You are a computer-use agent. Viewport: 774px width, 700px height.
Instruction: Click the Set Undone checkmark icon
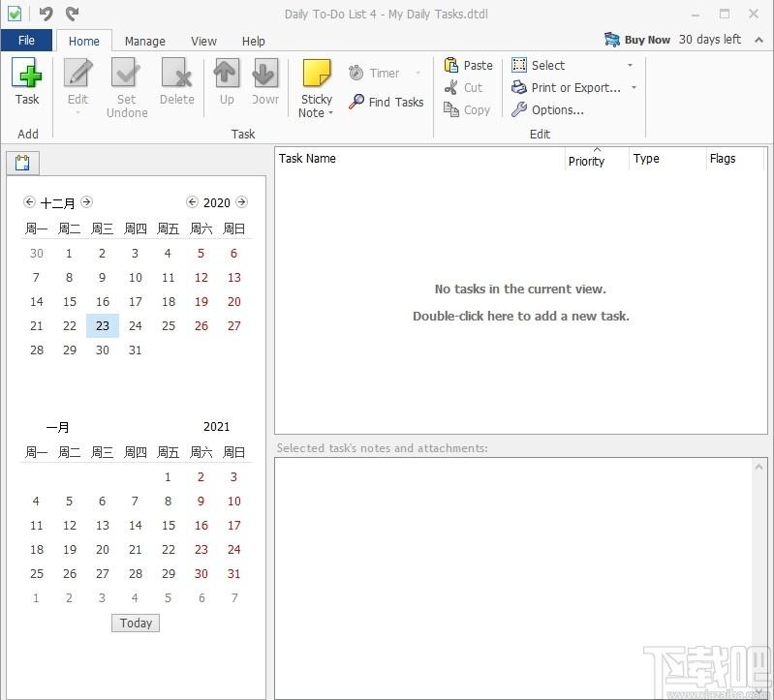126,73
